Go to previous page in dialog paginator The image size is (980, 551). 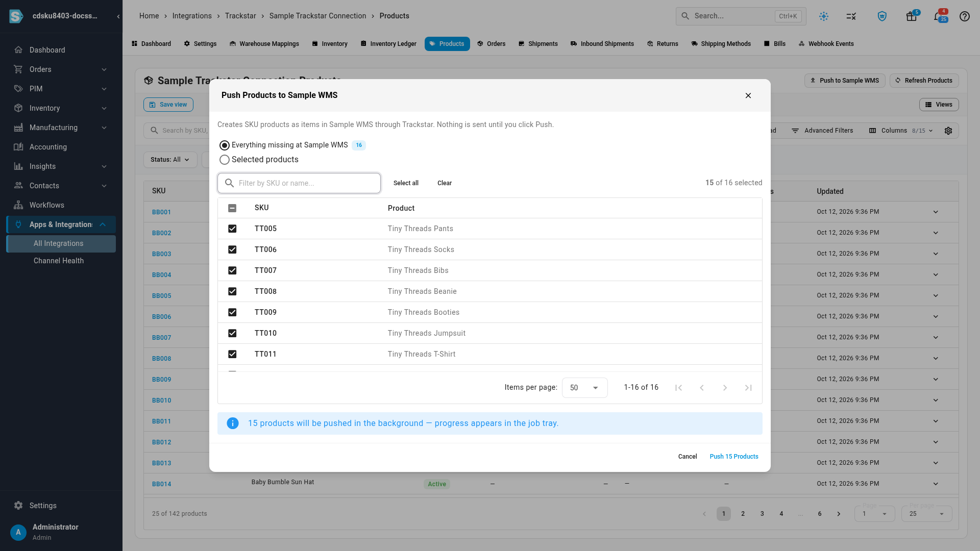702,388
